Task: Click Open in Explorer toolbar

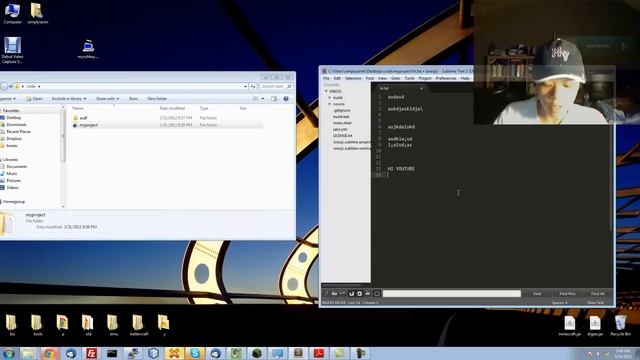Action: click(34, 99)
